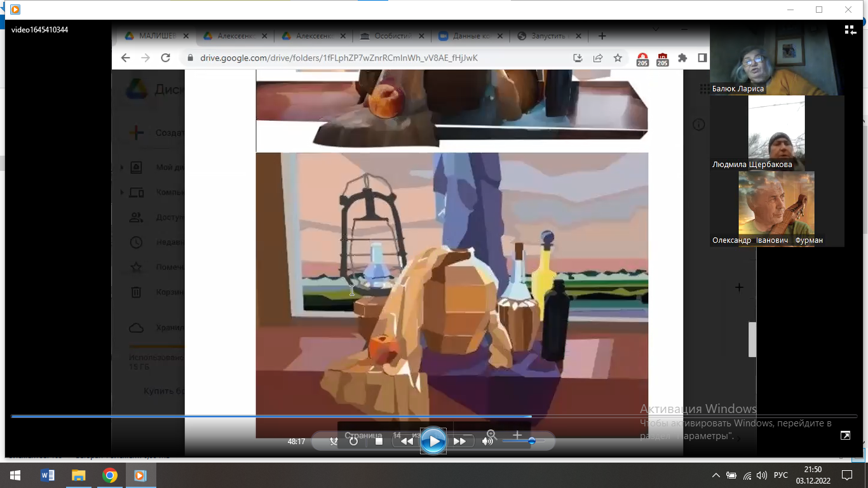Click the drive.google.com address bar
The height and width of the screenshot is (488, 868).
339,58
